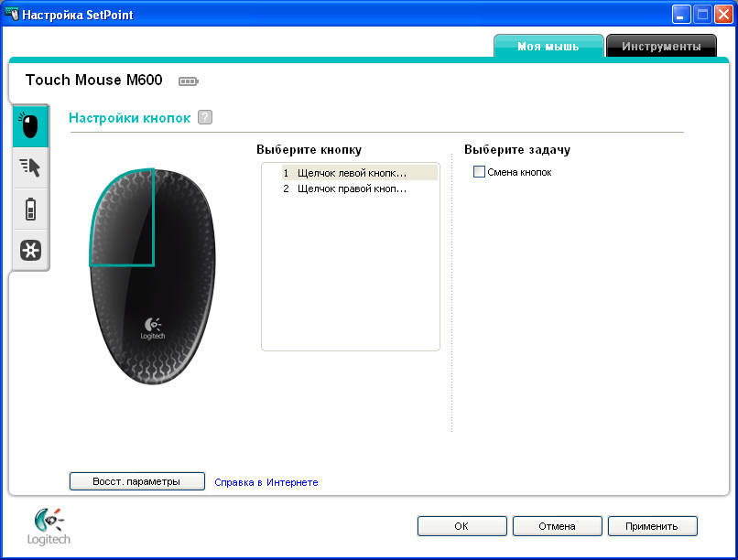This screenshot has width=738, height=560.
Task: Click the Восст. параметры button
Action: coord(137,481)
